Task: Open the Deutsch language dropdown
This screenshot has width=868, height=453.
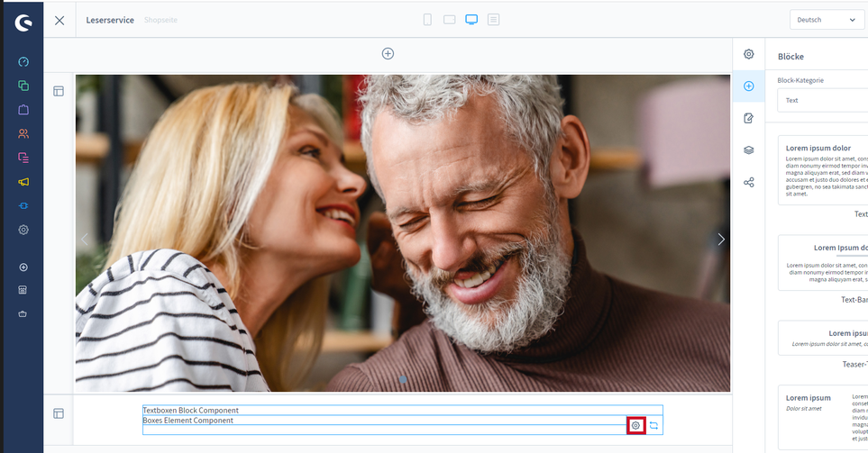Action: (827, 20)
